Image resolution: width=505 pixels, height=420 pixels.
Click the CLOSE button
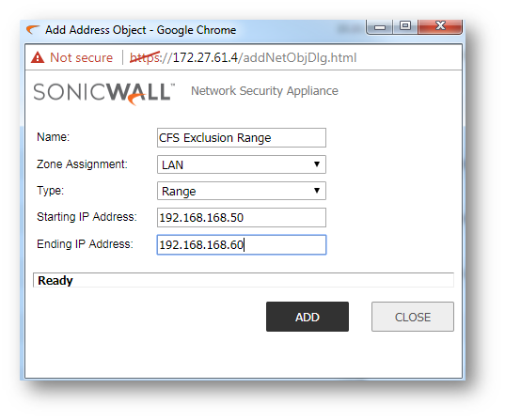(413, 317)
